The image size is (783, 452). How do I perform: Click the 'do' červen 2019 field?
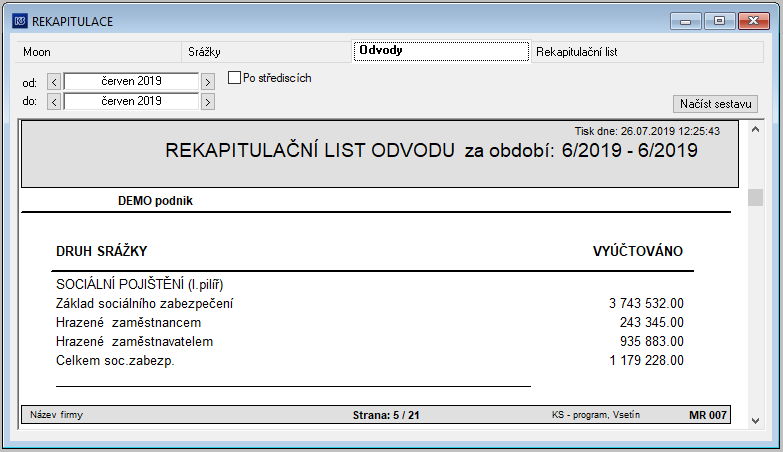click(x=131, y=101)
